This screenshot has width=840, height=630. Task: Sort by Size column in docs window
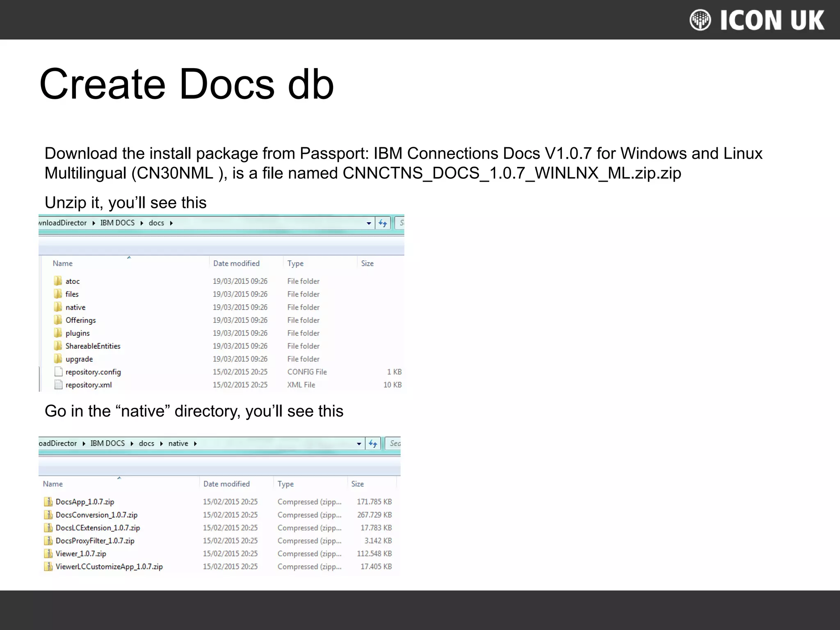pos(367,263)
